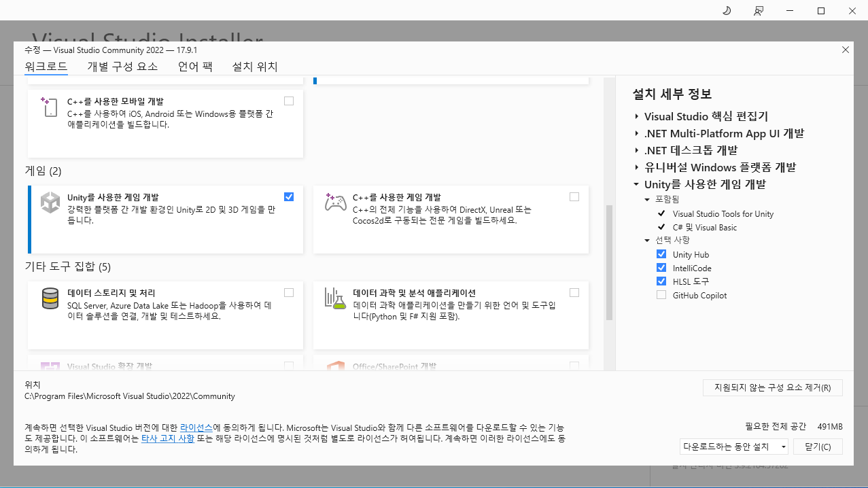Click the 491MB required space value
The image size is (868, 488).
(830, 426)
